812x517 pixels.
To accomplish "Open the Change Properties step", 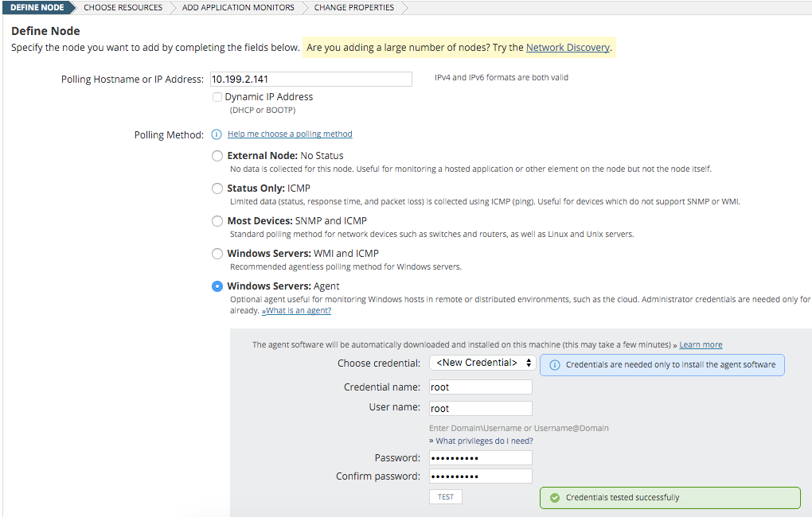I will click(x=353, y=7).
